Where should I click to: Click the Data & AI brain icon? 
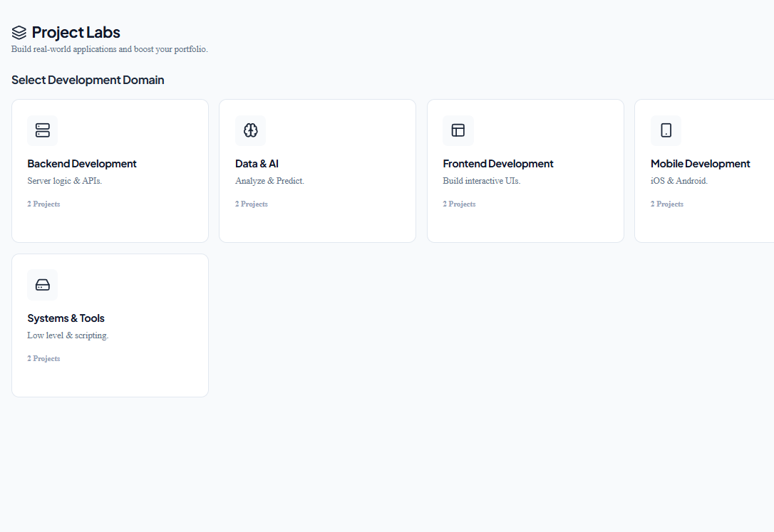point(250,130)
